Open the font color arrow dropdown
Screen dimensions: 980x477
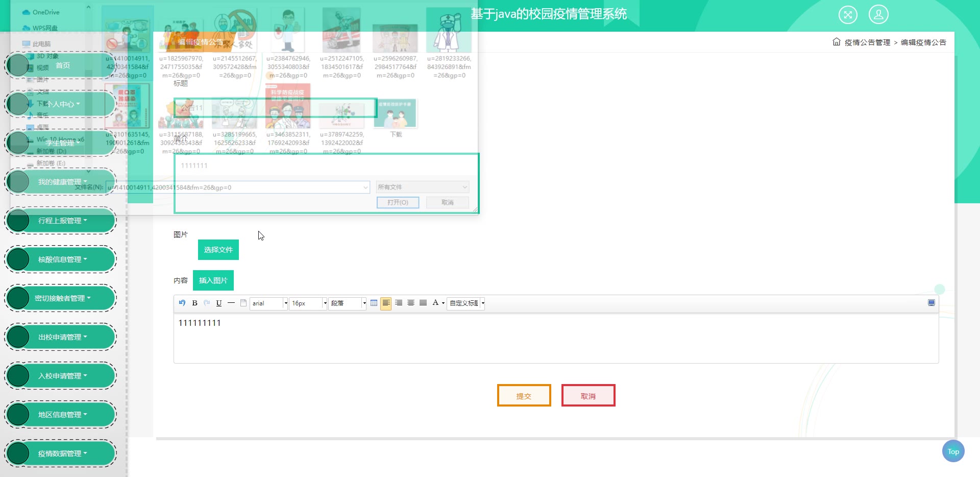pos(443,303)
